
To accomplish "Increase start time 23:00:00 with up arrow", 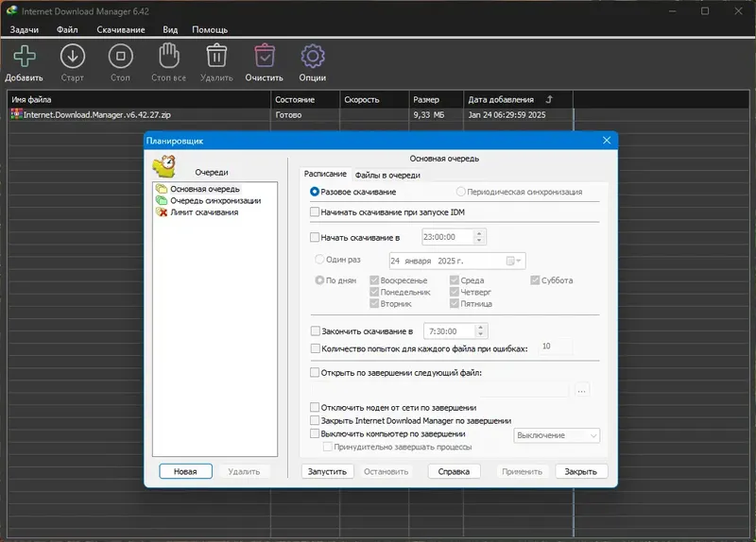I will 479,233.
